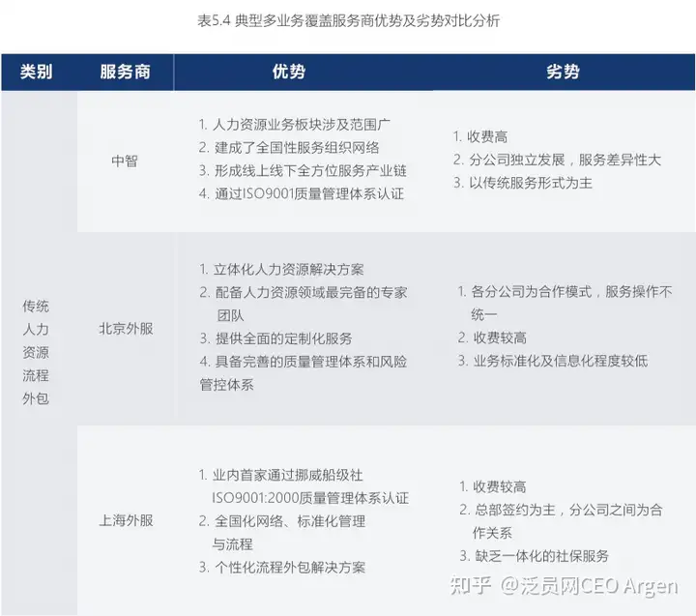Click 业务标准化及信息化程度较低 line
This screenshot has width=696, height=616.
(553, 361)
